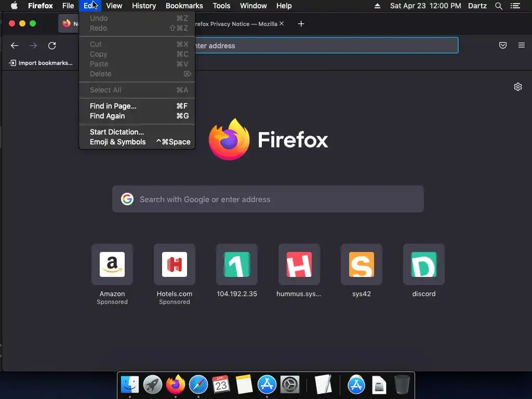This screenshot has height=399, width=532.
Task: Open System Preferences from the Dock
Action: click(x=290, y=385)
